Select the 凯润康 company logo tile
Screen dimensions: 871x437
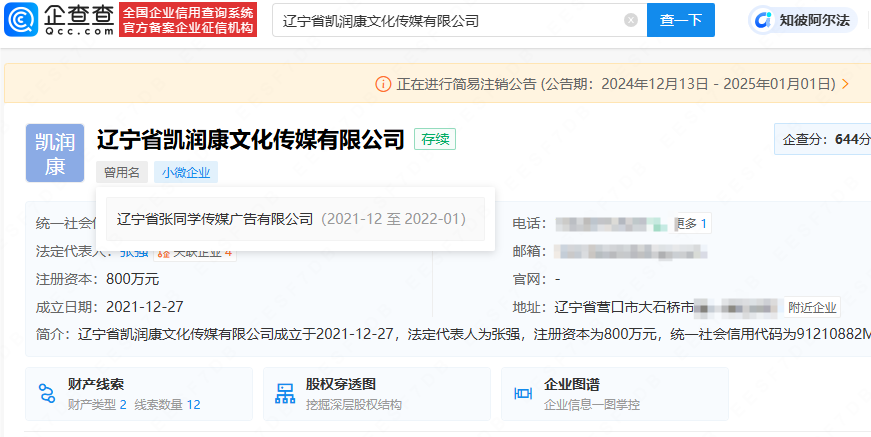coord(55,153)
